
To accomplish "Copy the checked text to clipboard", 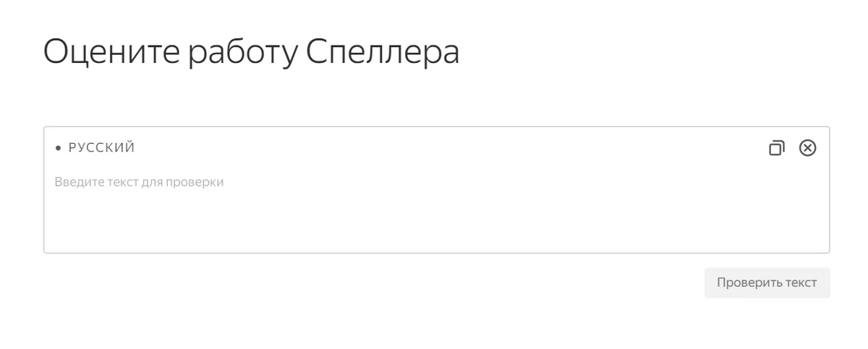I will coord(776,148).
